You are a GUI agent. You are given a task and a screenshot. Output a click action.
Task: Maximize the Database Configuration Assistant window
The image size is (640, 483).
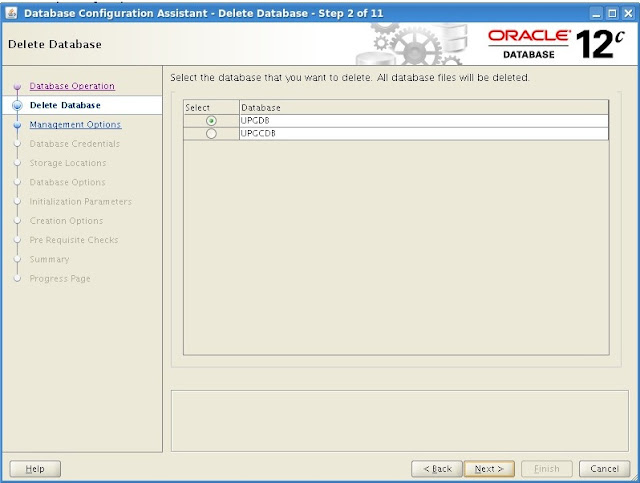point(612,13)
